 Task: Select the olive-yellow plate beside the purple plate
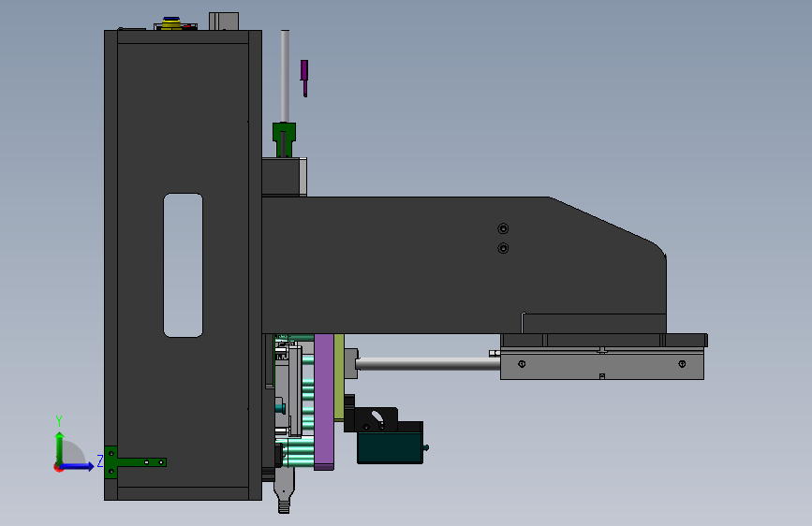point(339,377)
